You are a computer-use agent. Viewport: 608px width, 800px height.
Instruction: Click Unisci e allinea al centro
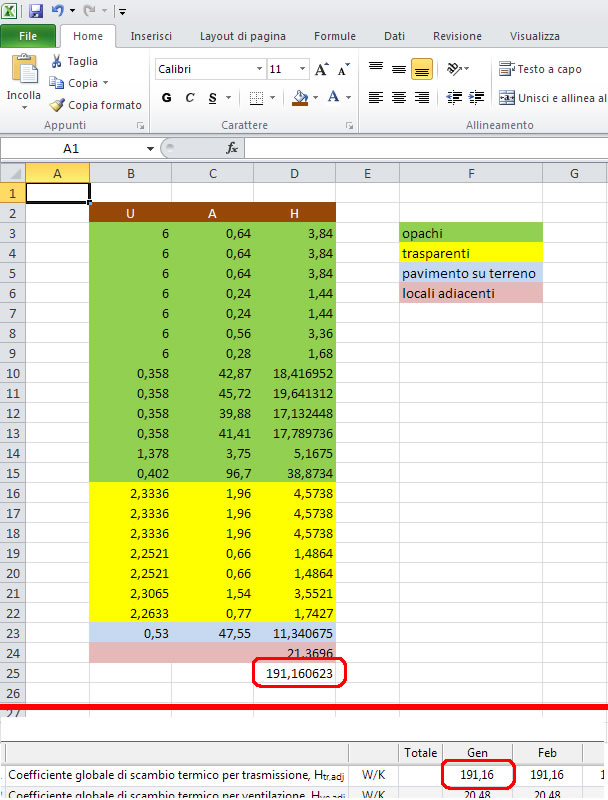[x=553, y=97]
